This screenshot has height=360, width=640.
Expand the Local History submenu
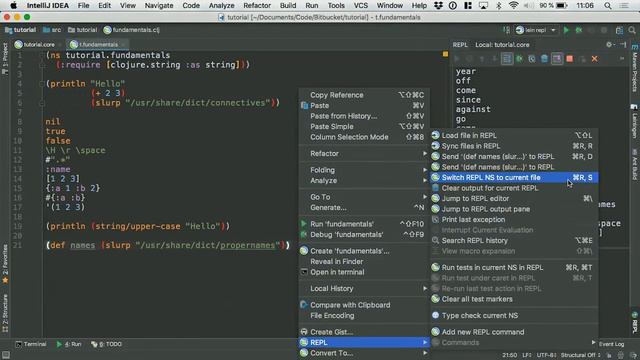click(x=364, y=289)
